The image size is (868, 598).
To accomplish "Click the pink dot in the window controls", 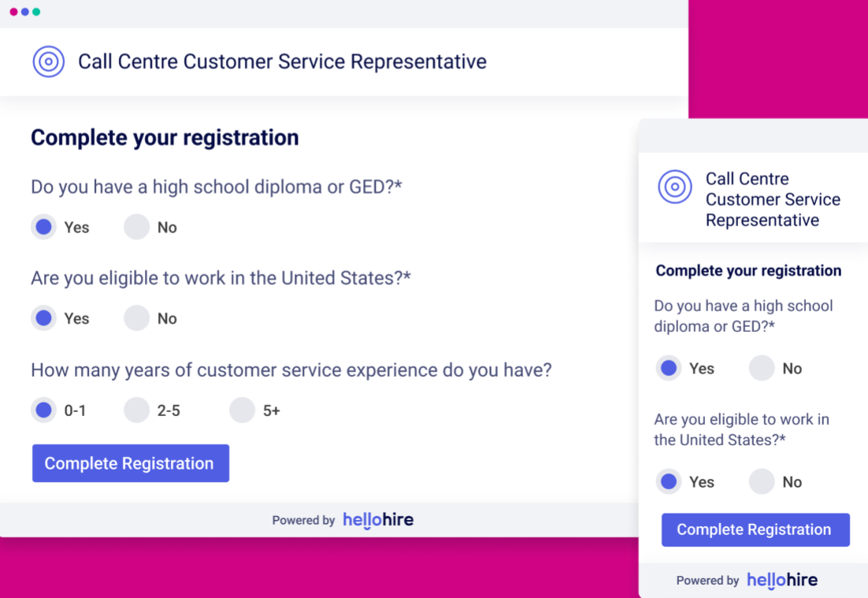I will 13,12.
